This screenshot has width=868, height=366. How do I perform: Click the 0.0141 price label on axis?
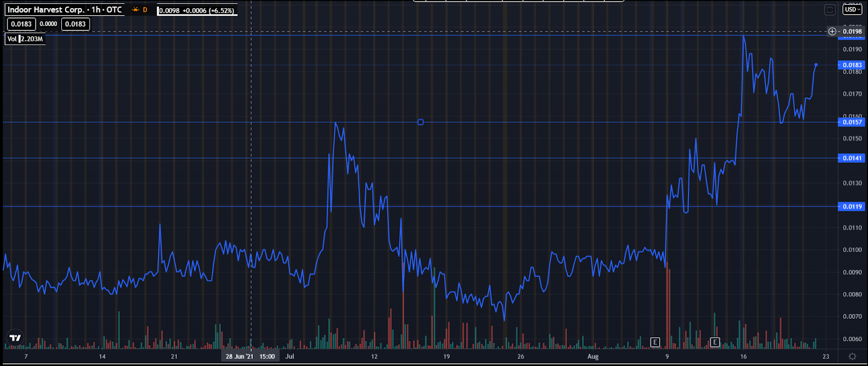(x=852, y=158)
